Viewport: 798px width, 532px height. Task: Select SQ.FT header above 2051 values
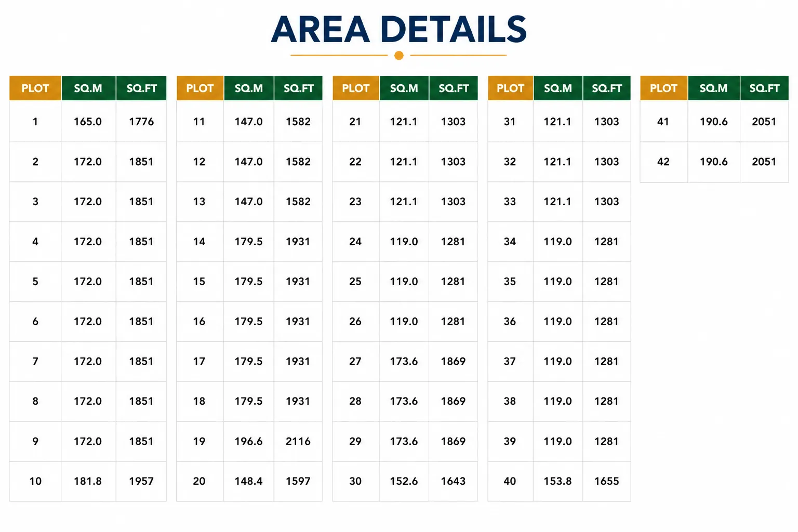(764, 88)
